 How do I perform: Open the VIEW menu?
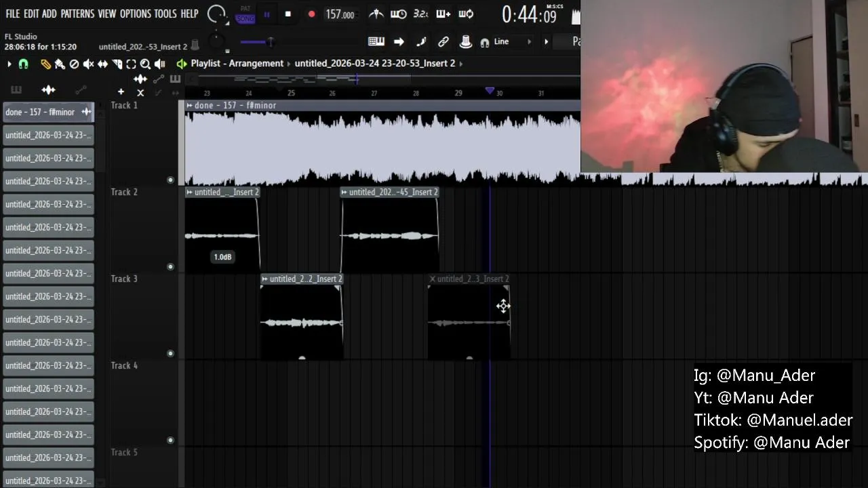(107, 14)
